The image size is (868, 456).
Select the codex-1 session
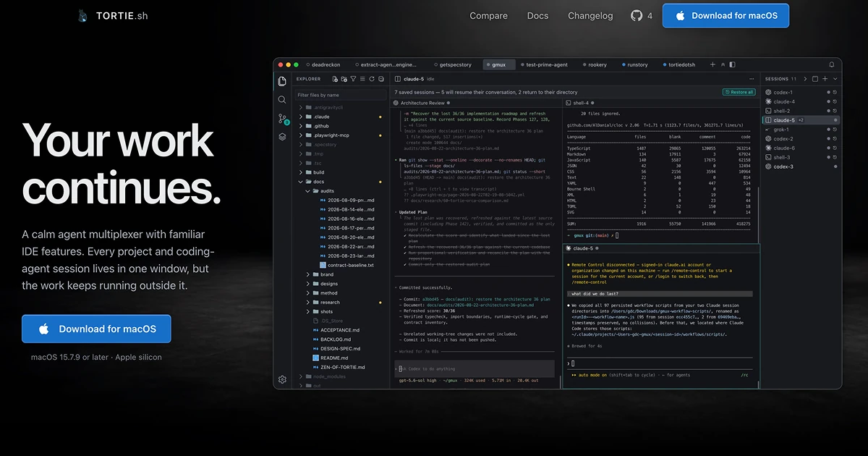pos(800,92)
